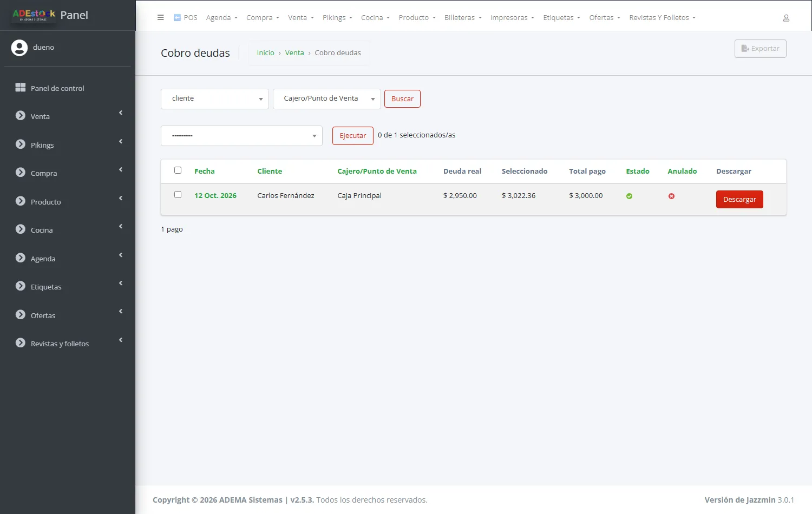Click the red Anulado cross icon

pos(671,196)
